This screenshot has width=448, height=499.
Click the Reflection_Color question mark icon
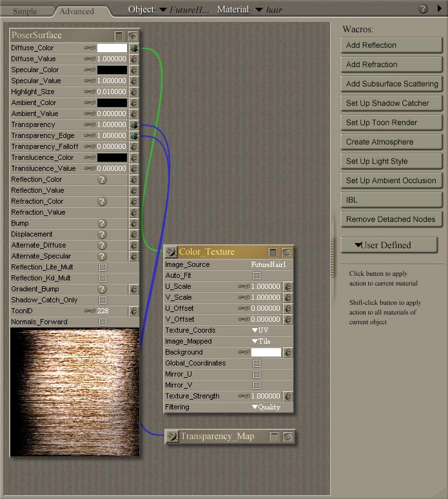tap(102, 180)
